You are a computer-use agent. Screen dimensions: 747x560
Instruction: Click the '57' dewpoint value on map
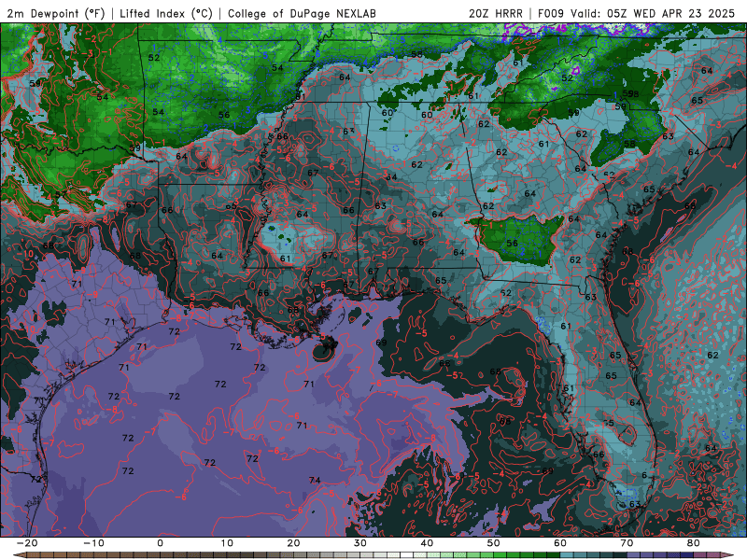tap(61, 194)
